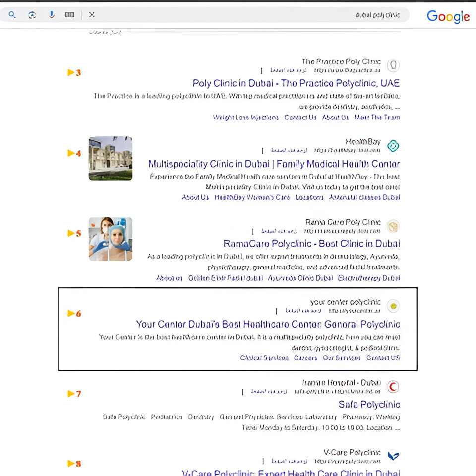Click the HealthBay teal favicon

click(x=393, y=146)
